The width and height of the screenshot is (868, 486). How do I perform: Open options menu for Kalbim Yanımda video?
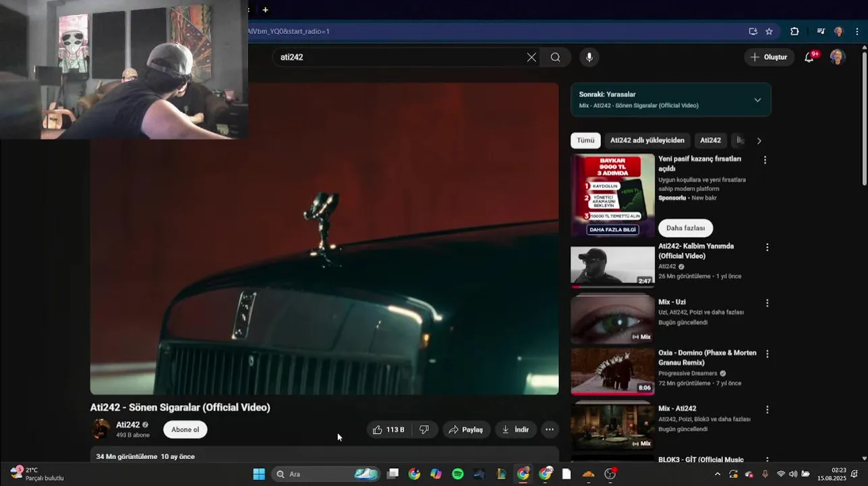pyautogui.click(x=767, y=247)
